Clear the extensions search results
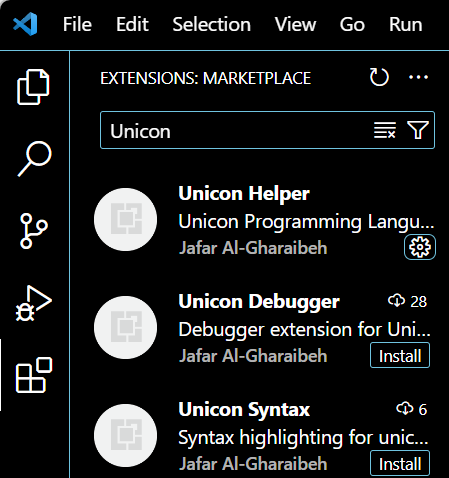 (x=385, y=130)
